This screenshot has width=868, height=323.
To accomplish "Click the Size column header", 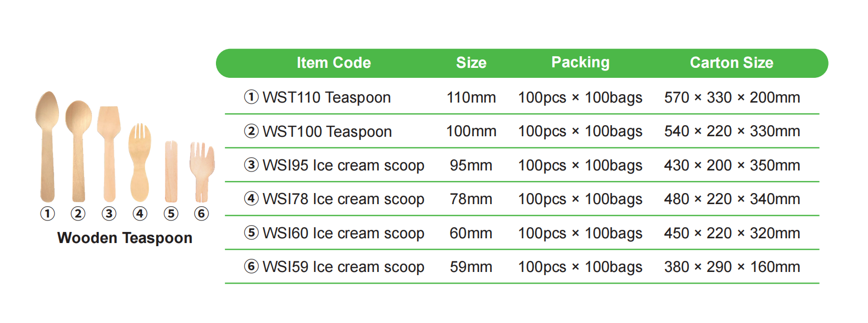I will [x=471, y=63].
